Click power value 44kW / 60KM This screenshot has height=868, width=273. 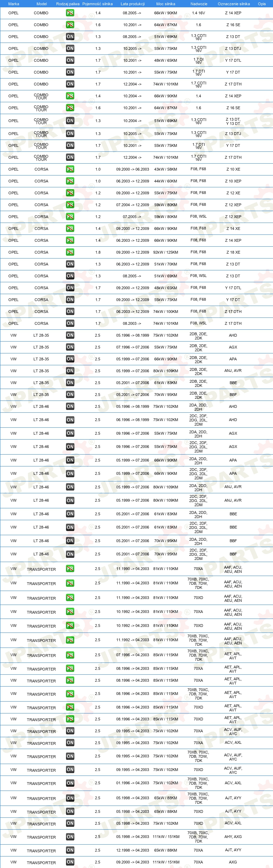click(165, 181)
